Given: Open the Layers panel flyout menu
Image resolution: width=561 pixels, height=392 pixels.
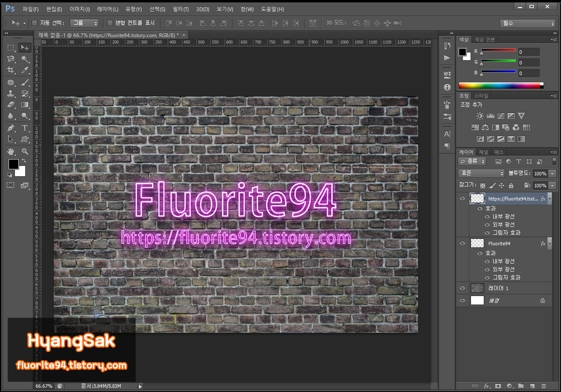Looking at the screenshot, I should 553,152.
